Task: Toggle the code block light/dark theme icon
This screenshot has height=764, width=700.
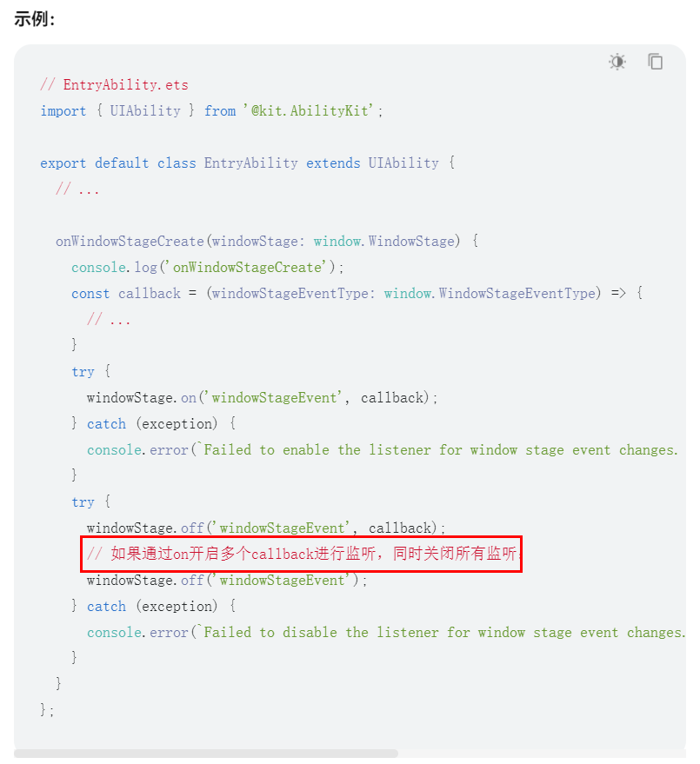Action: click(617, 62)
